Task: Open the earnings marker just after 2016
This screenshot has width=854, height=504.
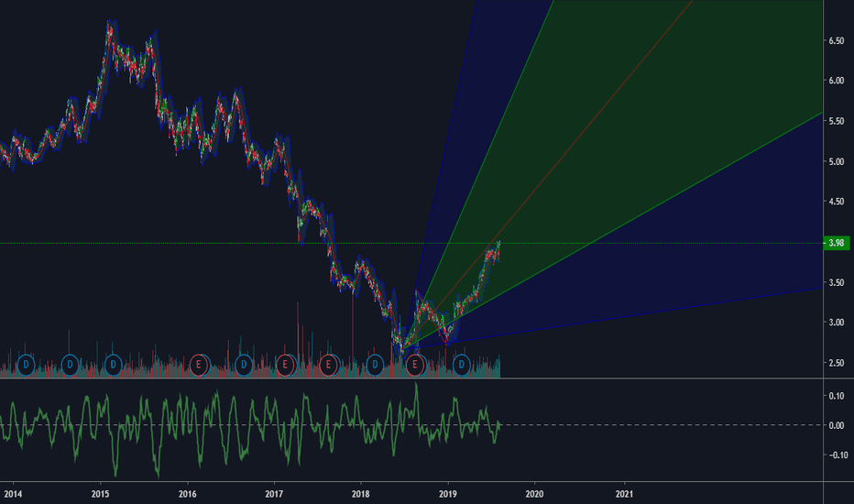Action: coord(199,365)
